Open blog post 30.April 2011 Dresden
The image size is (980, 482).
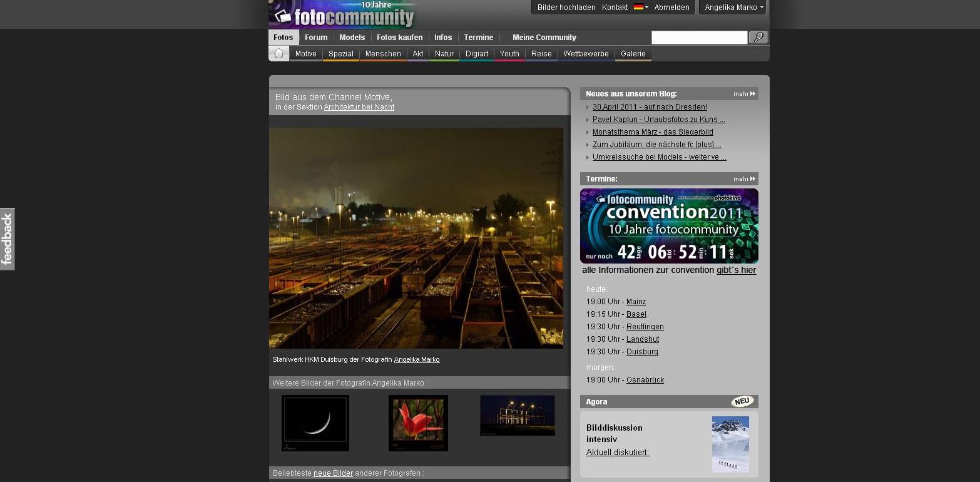tap(650, 107)
